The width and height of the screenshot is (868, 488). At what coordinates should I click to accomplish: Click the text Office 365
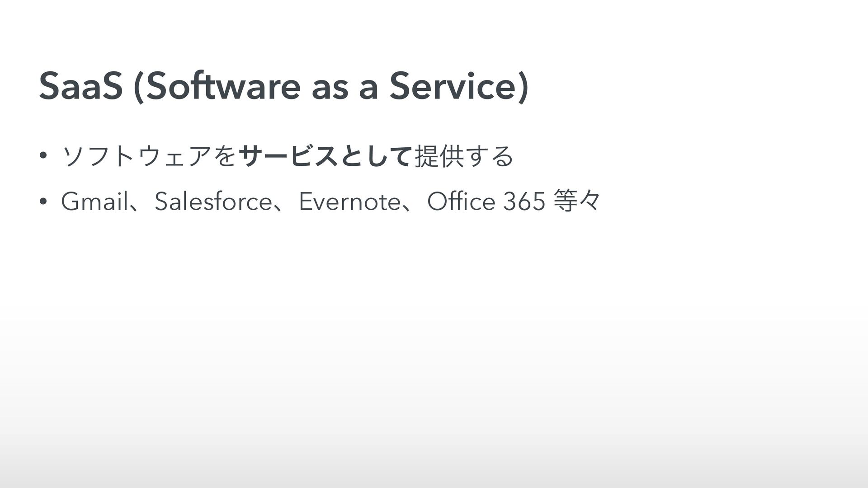486,201
